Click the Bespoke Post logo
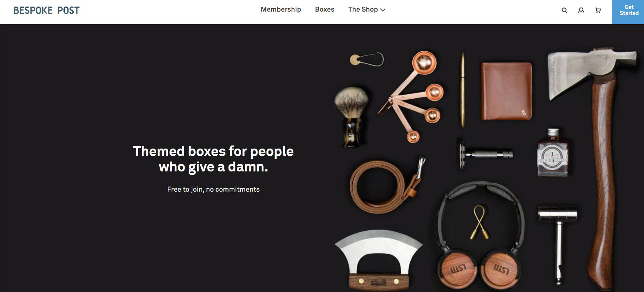Screen dimensions: 644x292 (x=46, y=11)
